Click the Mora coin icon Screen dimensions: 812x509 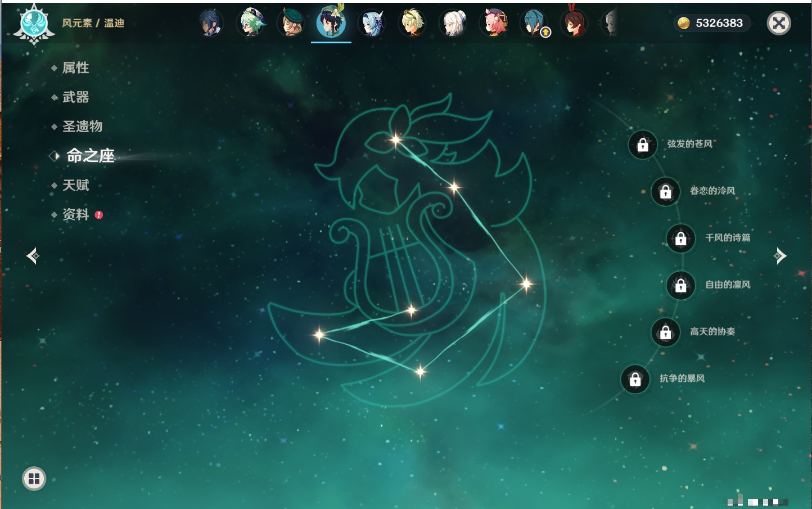coord(683,23)
